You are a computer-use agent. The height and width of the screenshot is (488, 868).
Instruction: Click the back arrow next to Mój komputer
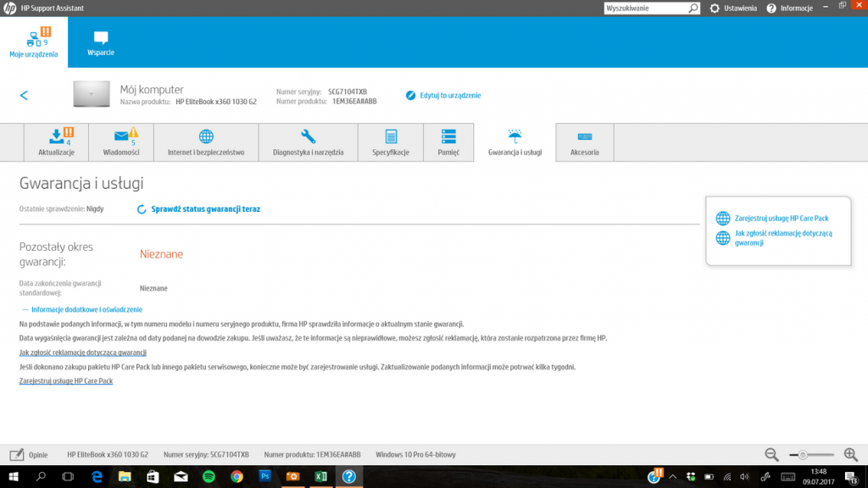coord(24,96)
